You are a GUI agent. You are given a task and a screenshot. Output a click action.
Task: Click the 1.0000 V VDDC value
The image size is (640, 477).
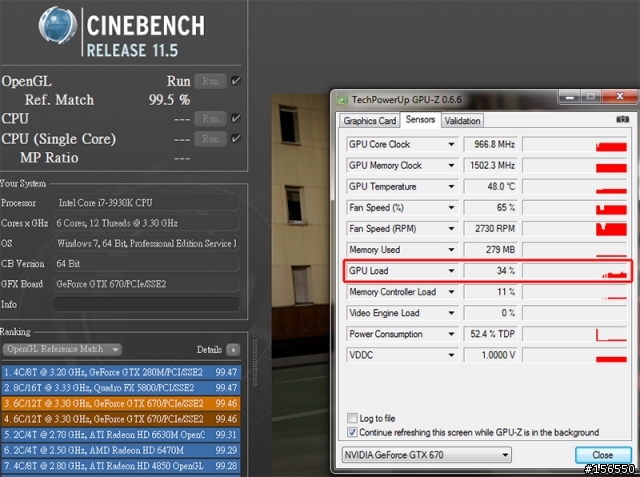pyautogui.click(x=491, y=355)
